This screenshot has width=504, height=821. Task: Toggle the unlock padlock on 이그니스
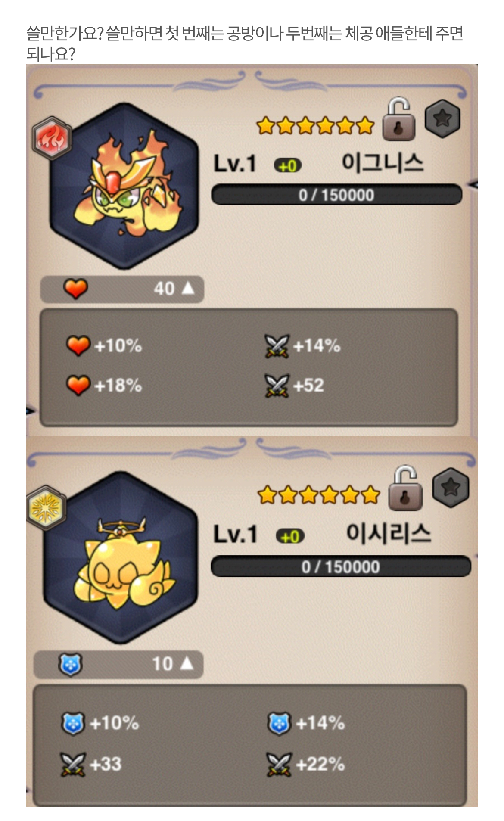[x=399, y=119]
